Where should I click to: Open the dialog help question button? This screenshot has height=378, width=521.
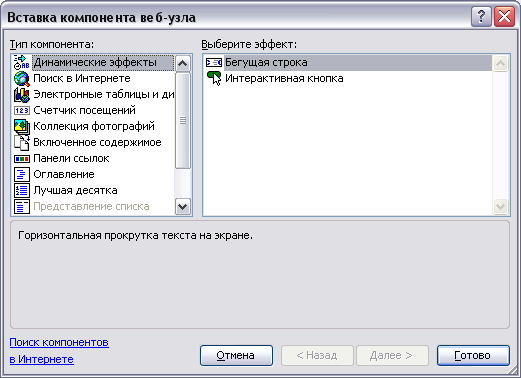click(481, 17)
